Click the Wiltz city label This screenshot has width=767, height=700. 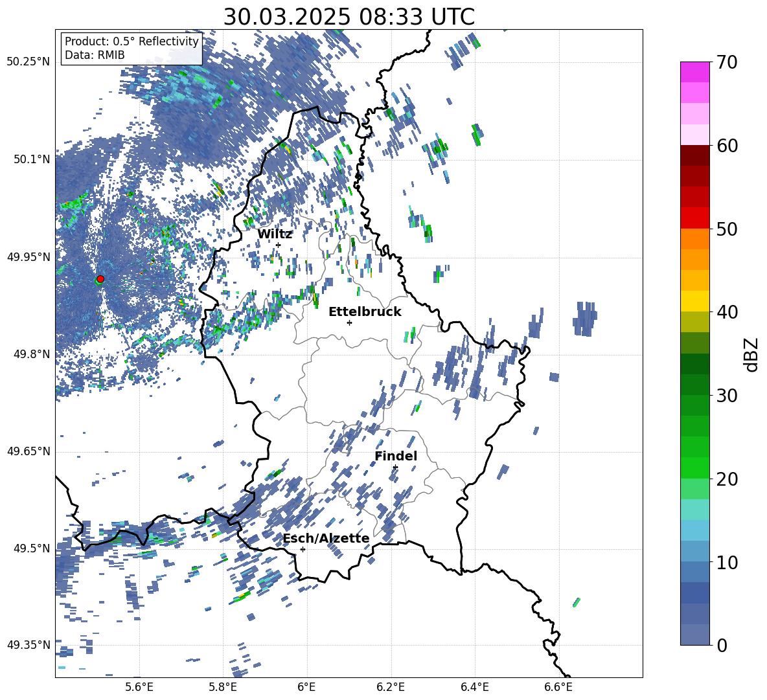[x=275, y=234]
